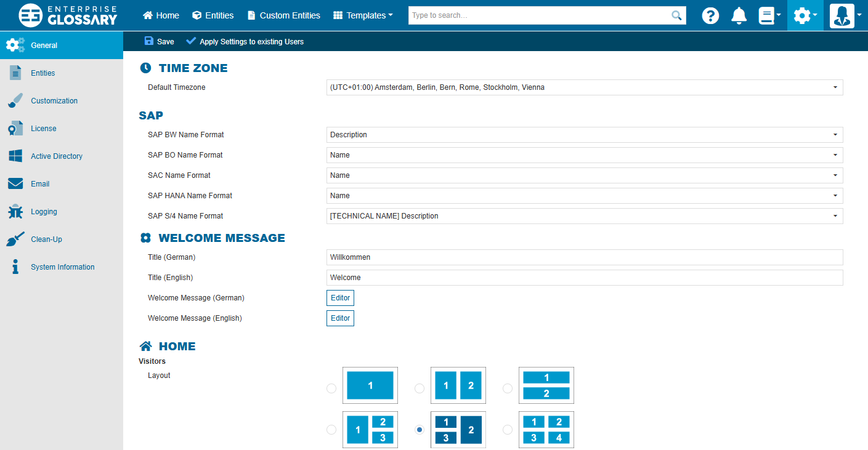The image size is (868, 450).
Task: Open Editor for Welcome Message (German)
Action: click(x=340, y=298)
